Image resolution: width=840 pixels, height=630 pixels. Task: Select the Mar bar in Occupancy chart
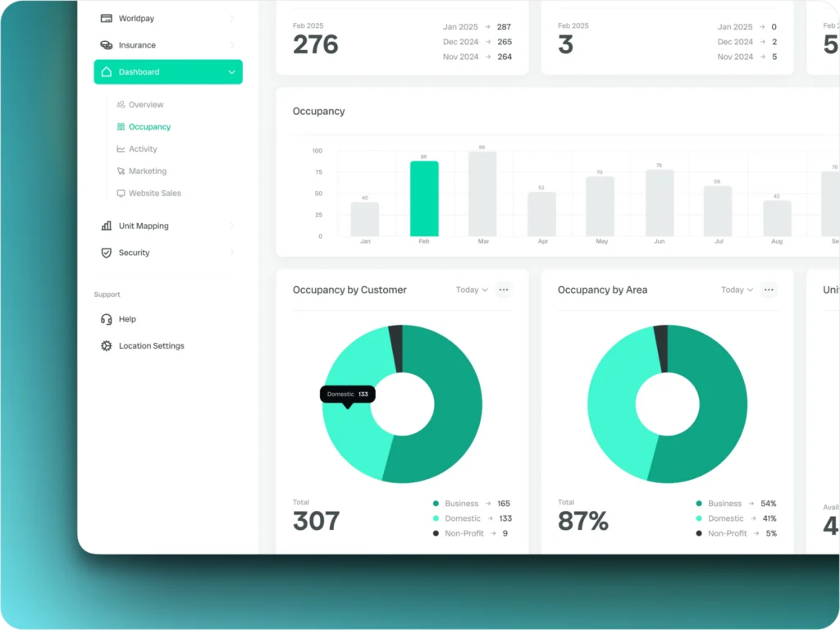point(482,194)
